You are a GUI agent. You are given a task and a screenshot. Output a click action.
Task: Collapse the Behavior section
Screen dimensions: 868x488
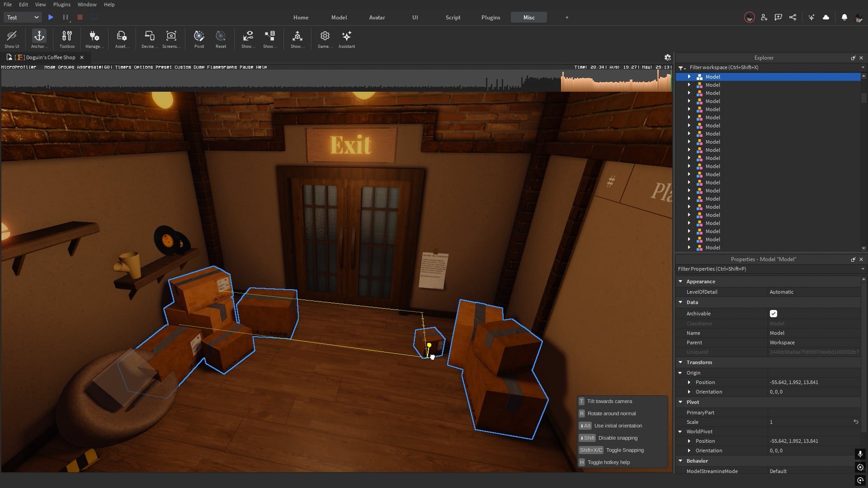click(x=680, y=461)
